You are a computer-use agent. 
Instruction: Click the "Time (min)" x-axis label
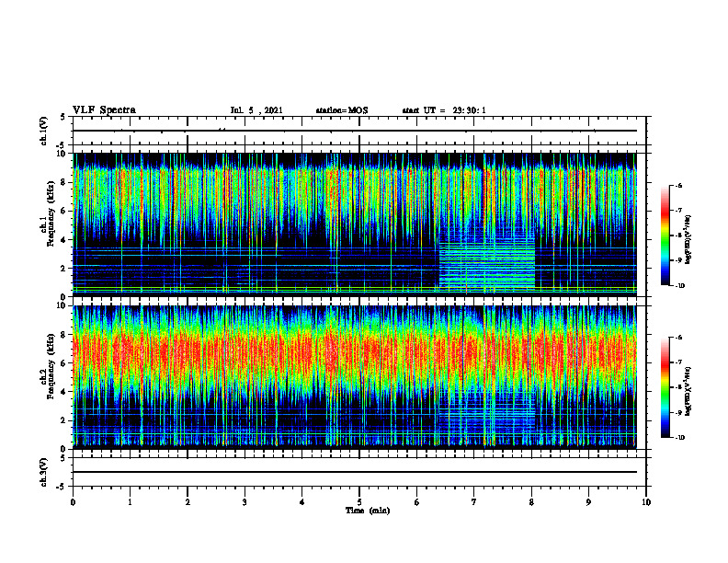point(368,511)
